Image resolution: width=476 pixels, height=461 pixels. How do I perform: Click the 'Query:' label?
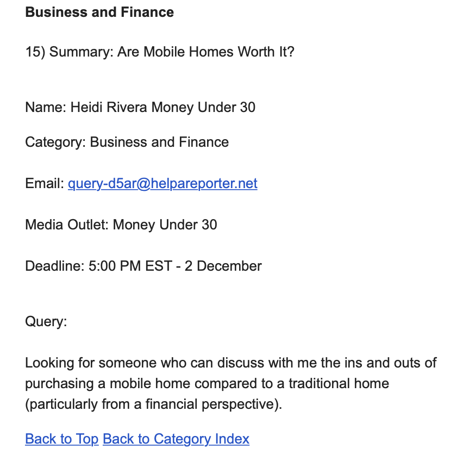coord(46,321)
